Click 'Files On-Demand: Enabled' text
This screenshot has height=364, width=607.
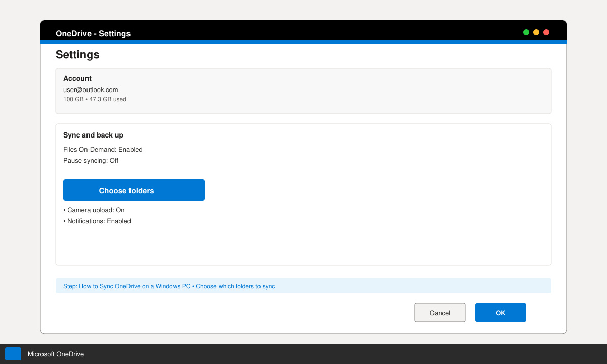[103, 150]
